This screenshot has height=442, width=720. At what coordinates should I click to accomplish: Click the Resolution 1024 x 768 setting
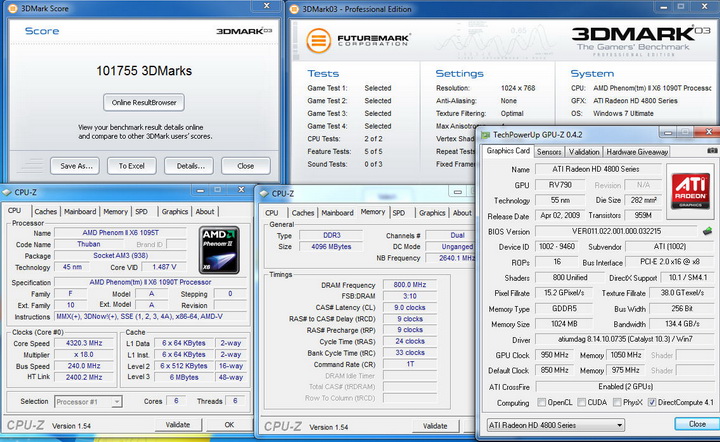(x=518, y=88)
